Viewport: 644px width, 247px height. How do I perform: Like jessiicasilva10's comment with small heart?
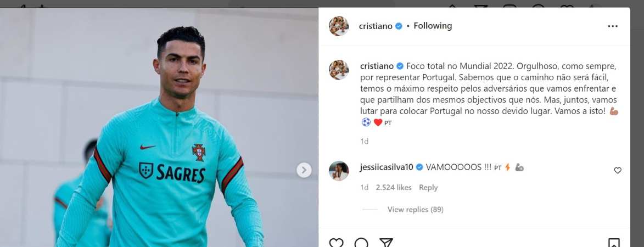617,170
